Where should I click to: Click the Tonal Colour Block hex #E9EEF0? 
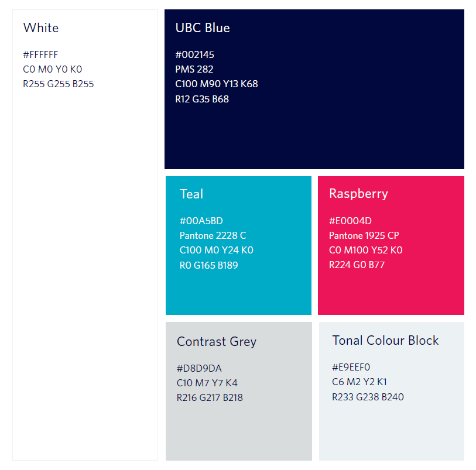coord(351,367)
